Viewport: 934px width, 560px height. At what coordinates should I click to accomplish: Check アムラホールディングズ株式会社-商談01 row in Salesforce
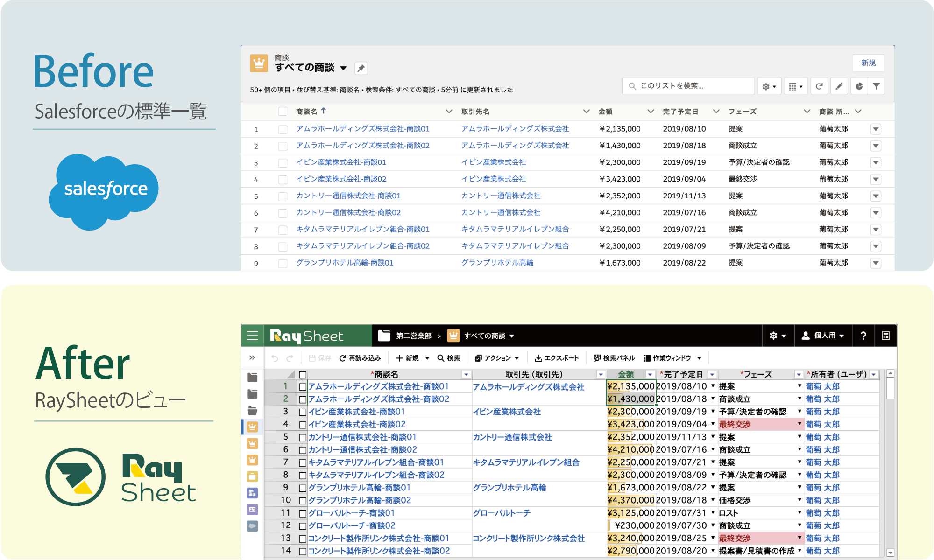point(283,129)
